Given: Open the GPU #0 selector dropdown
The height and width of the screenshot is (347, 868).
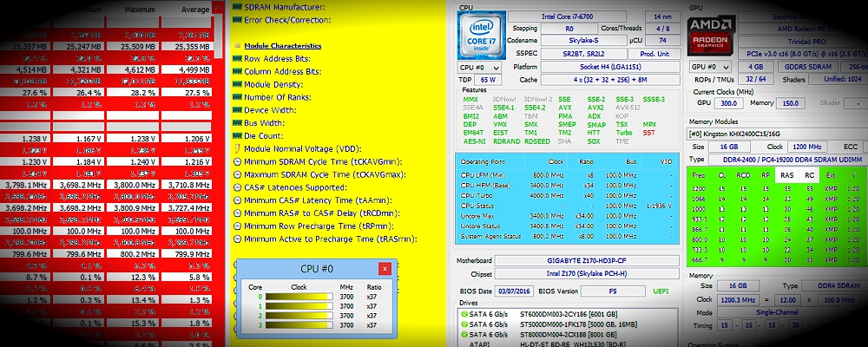Looking at the screenshot, I should (712, 67).
